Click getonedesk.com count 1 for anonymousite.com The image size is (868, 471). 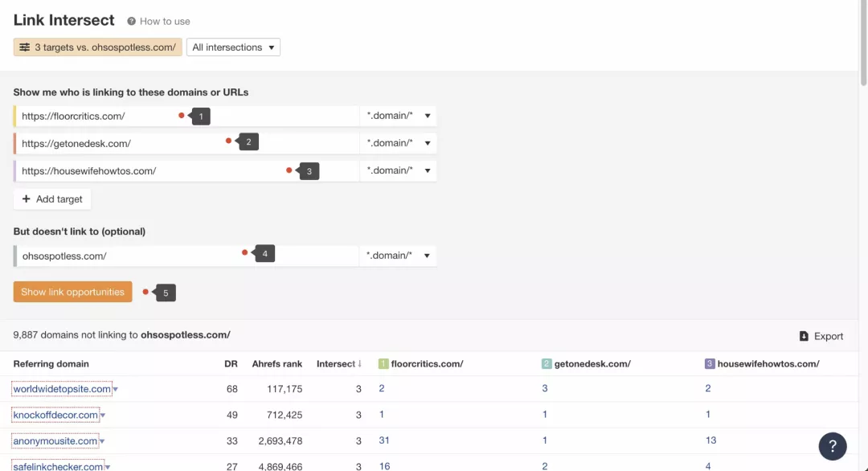tap(545, 440)
